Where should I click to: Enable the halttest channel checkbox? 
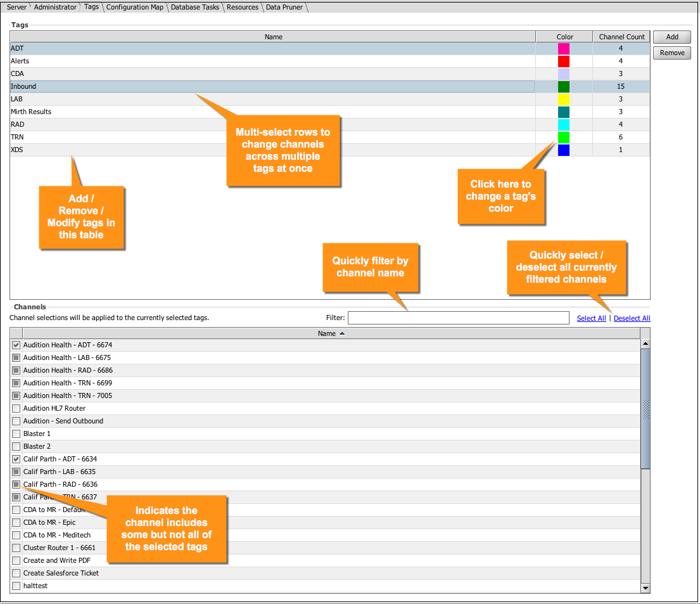click(16, 586)
